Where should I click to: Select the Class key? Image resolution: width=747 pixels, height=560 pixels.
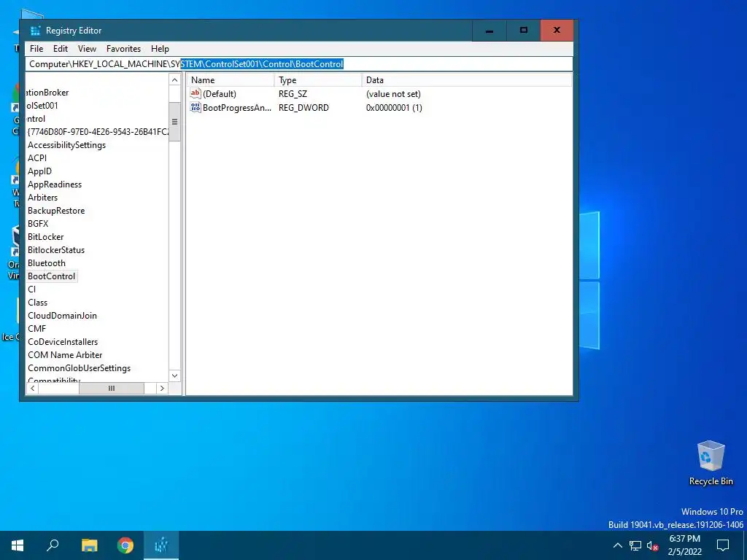click(x=38, y=303)
